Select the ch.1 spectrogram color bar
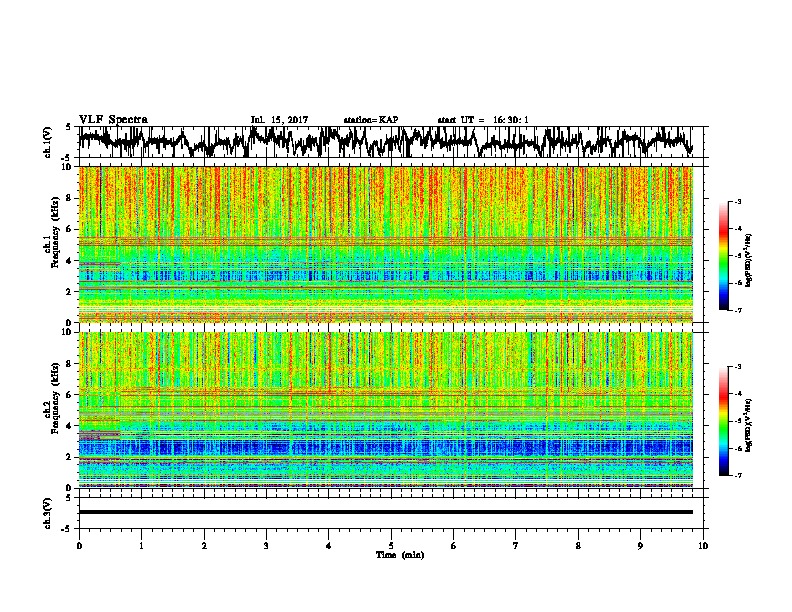This screenshot has width=792, height=612. pos(723,256)
